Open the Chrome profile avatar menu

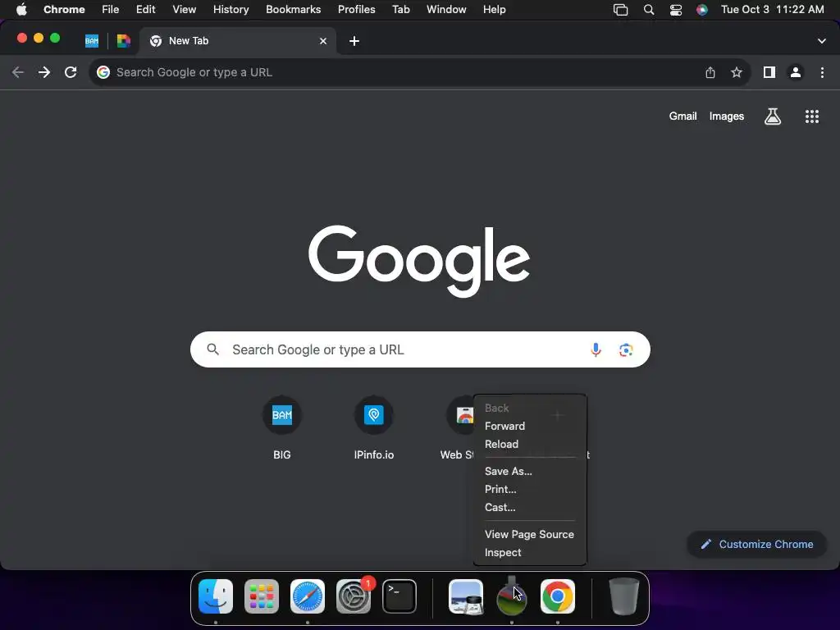[796, 72]
